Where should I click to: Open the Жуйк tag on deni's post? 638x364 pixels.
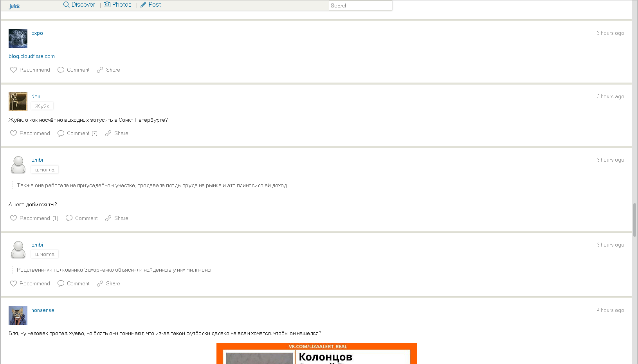coord(42,106)
